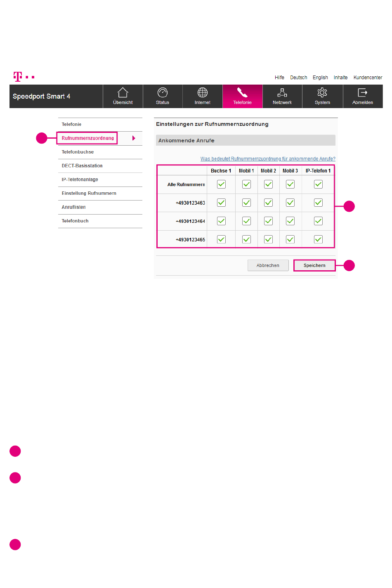Uncheck +4930123465 for Mobil 3
The height and width of the screenshot is (588, 392).
[290, 239]
